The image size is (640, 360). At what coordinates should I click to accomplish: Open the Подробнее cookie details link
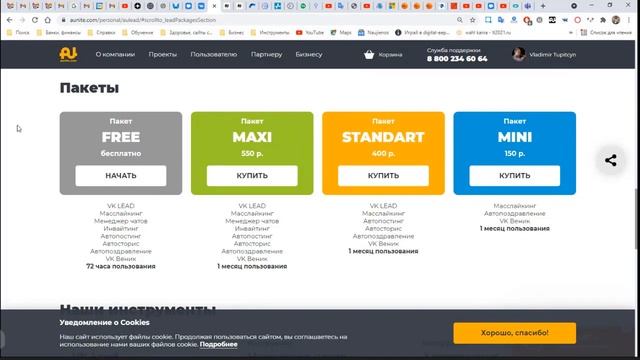218,344
